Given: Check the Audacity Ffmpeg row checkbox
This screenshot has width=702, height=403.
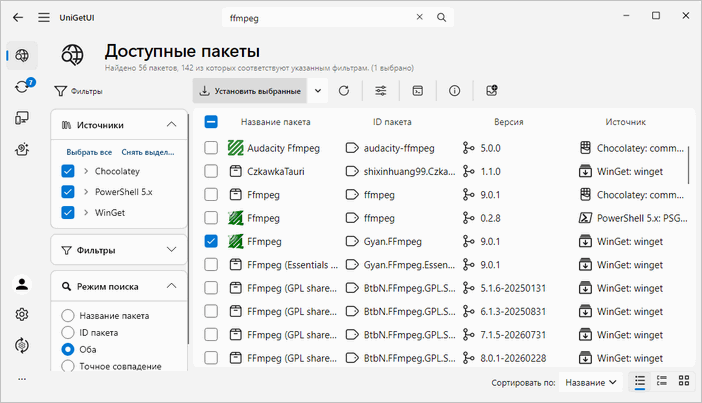Looking at the screenshot, I should pos(211,148).
